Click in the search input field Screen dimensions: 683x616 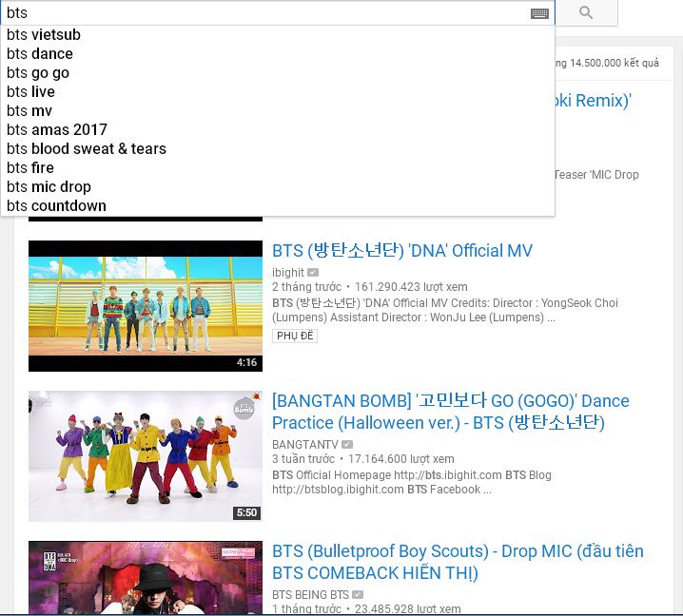point(266,13)
